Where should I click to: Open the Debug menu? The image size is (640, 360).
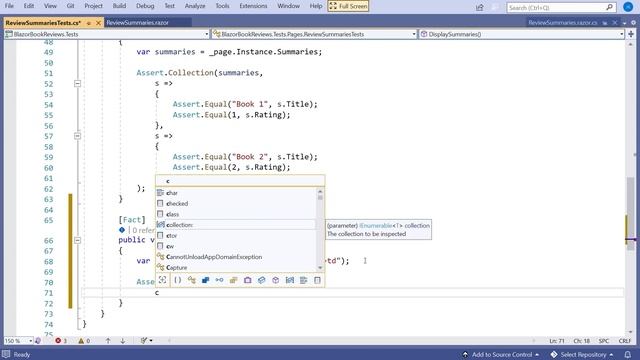(145, 6)
